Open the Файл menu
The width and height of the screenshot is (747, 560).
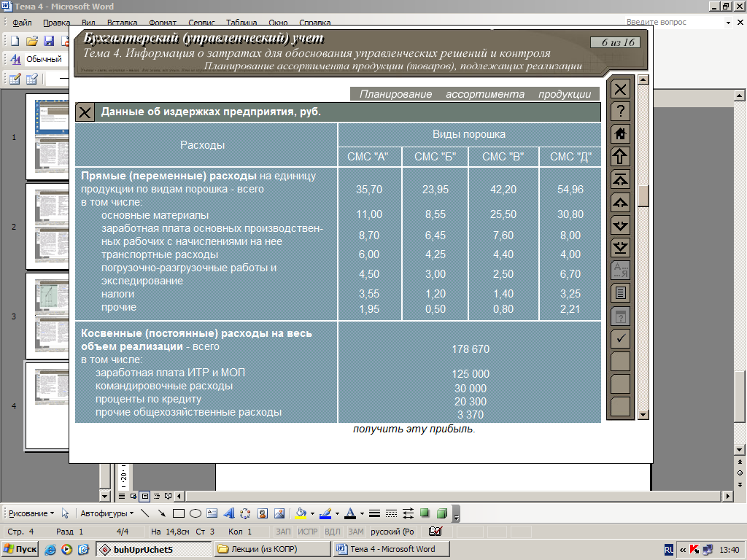coord(22,23)
